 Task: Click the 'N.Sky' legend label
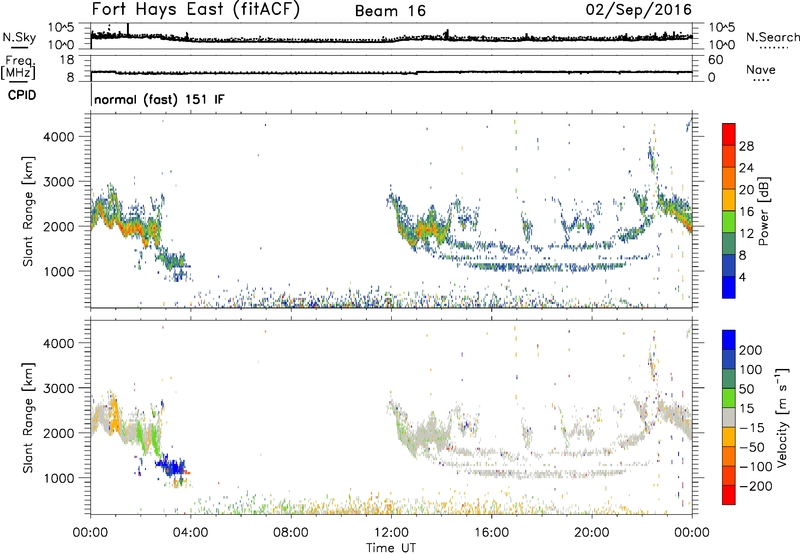pos(19,37)
